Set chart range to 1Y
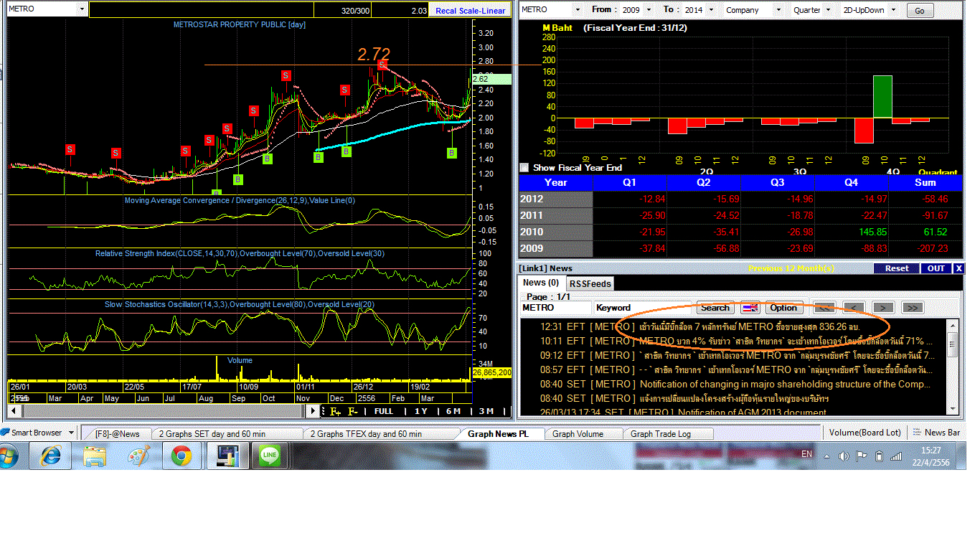Viewport: 980px width, 551px height. 420,411
